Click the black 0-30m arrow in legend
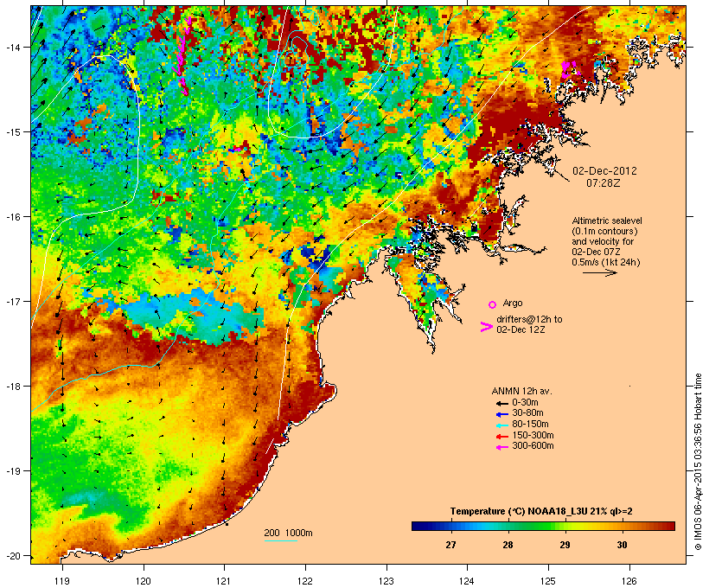The image size is (709, 588). click(501, 403)
